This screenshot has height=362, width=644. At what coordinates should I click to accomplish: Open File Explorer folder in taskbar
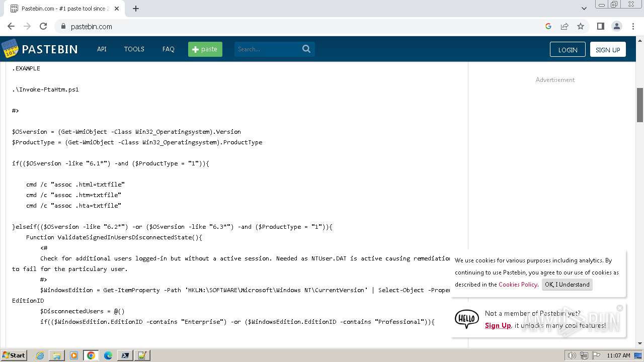click(x=57, y=355)
